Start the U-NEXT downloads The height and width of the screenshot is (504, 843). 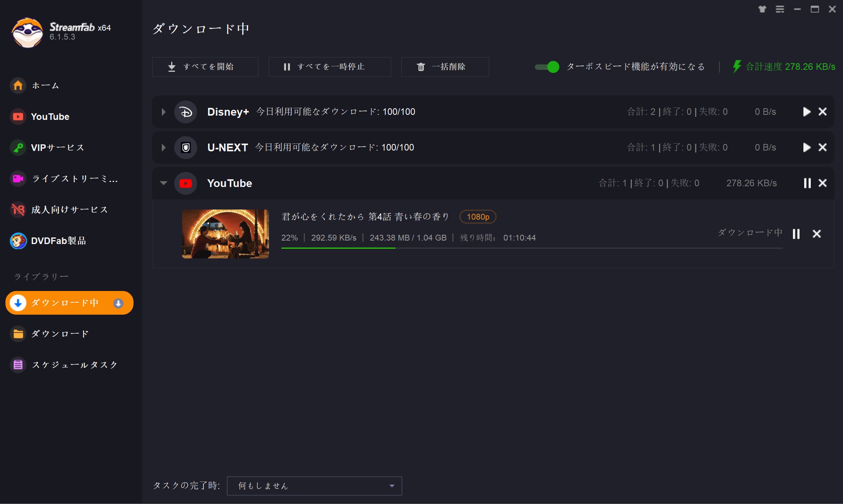tap(807, 147)
